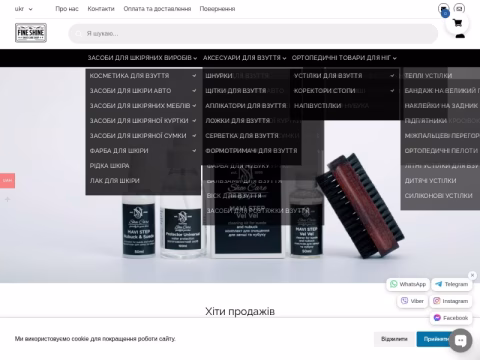480x360 pixels.
Task: Select ЛОЖКИ ДЛЯ ВЗУТТЯ menu item
Action: [237, 121]
